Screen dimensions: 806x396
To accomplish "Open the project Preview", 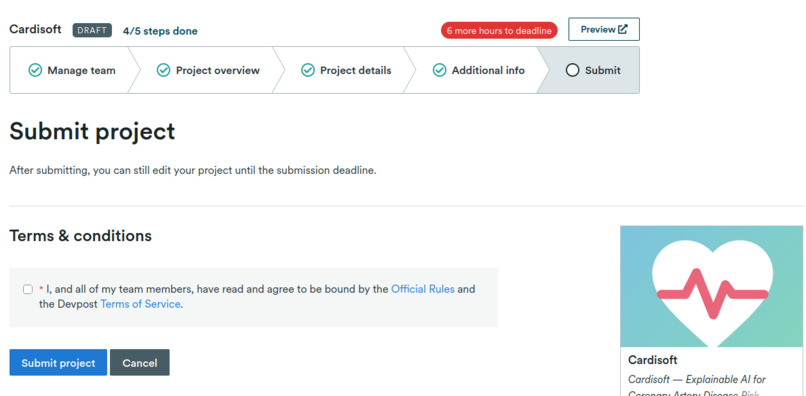I will click(604, 29).
